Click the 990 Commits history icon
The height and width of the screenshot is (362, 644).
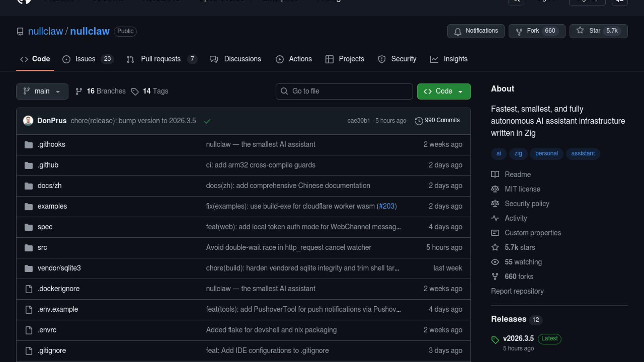click(419, 121)
